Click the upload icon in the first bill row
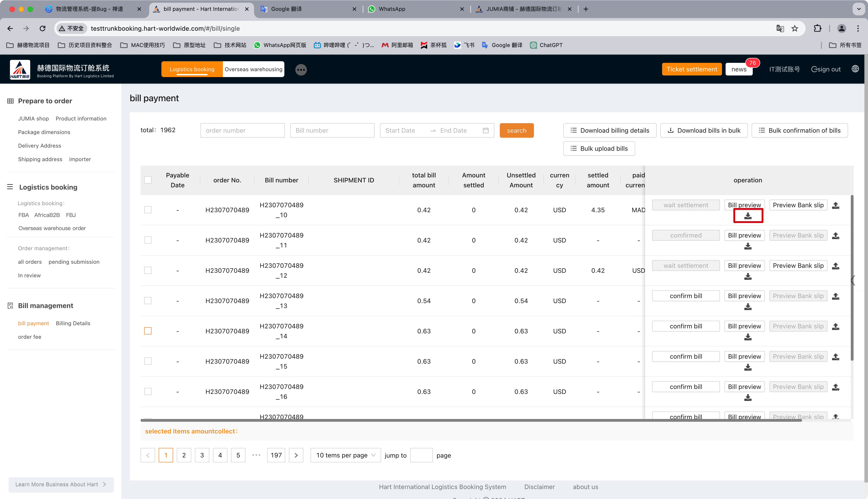The height and width of the screenshot is (499, 868). pyautogui.click(x=835, y=205)
